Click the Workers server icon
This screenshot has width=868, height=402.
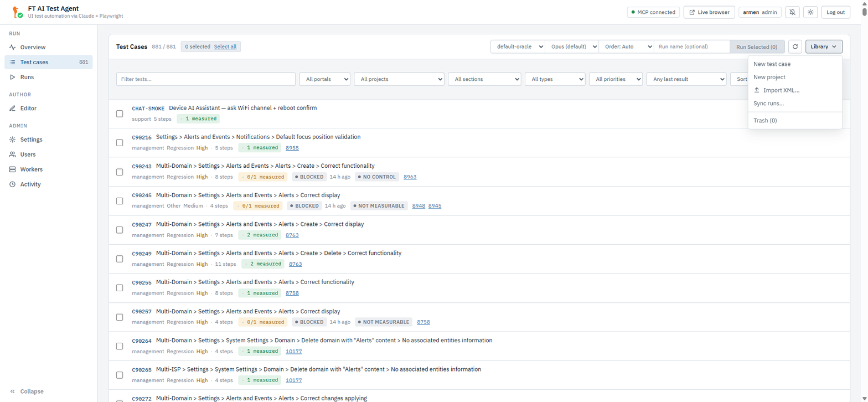tap(13, 169)
